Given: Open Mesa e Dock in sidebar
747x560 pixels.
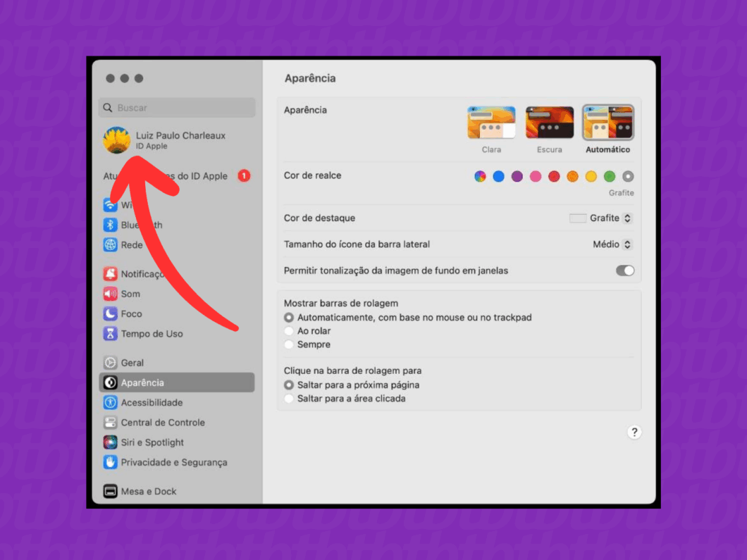Looking at the screenshot, I should click(148, 492).
